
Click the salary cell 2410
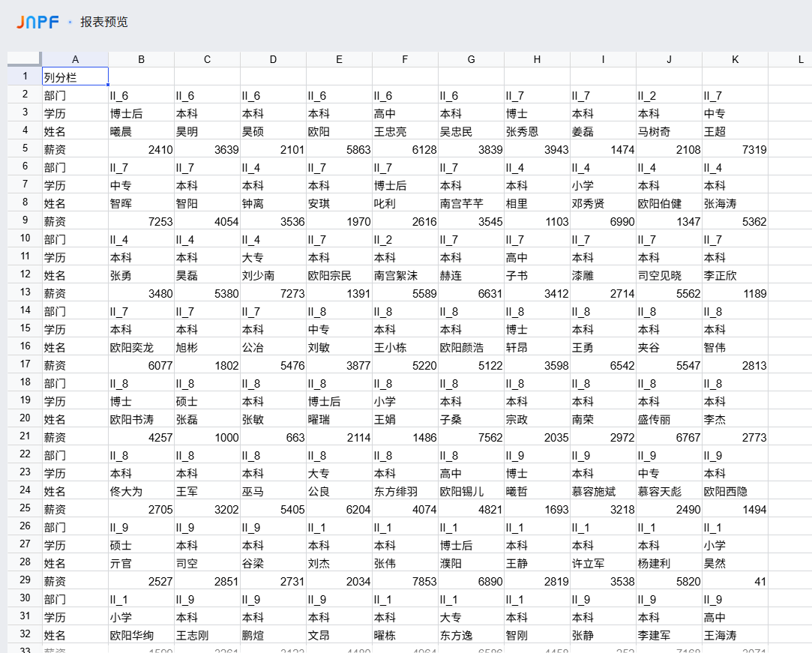(x=142, y=149)
